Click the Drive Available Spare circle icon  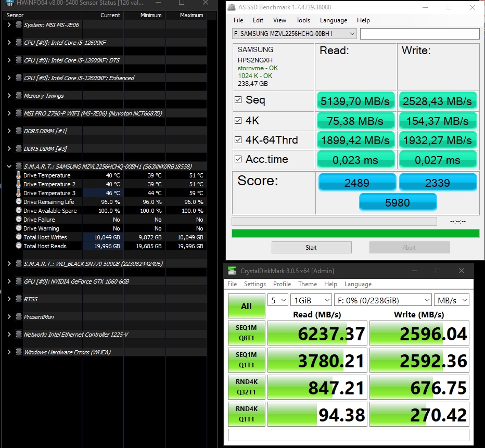click(19, 211)
